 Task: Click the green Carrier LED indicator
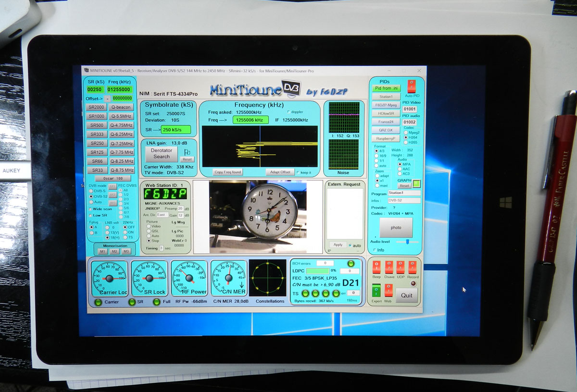point(98,302)
